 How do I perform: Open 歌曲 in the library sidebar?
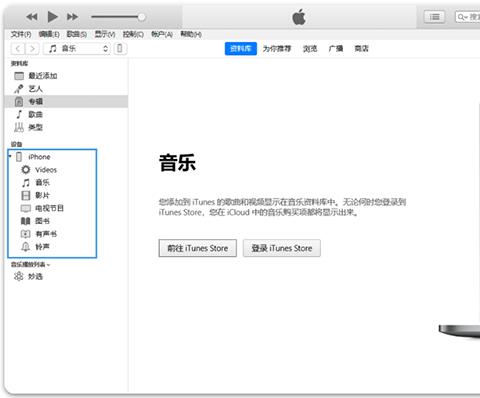point(66,114)
